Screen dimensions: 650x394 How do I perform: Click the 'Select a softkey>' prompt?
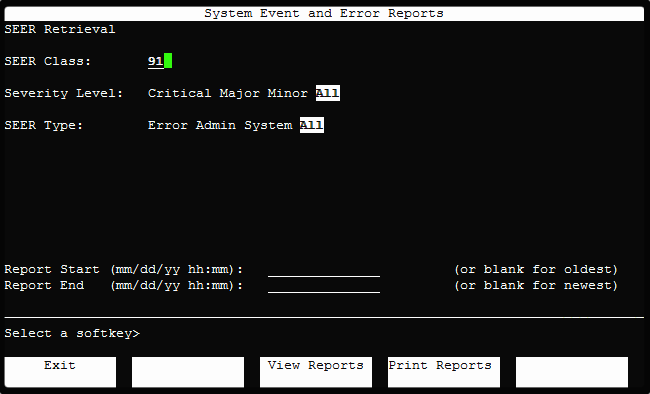point(72,333)
